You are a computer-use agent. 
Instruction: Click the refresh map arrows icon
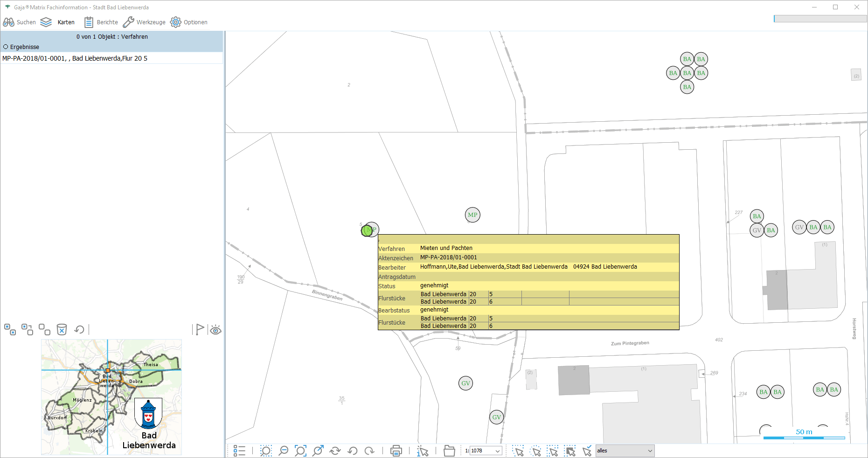335,451
